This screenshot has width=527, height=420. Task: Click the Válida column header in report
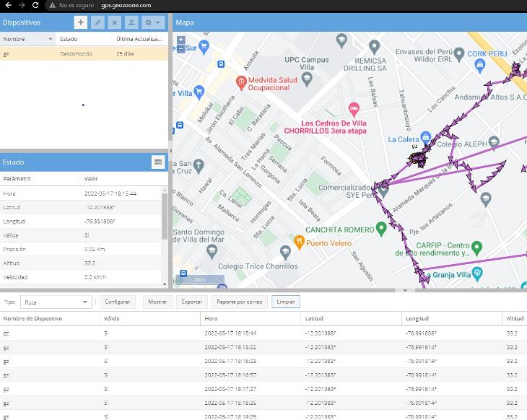(150, 318)
